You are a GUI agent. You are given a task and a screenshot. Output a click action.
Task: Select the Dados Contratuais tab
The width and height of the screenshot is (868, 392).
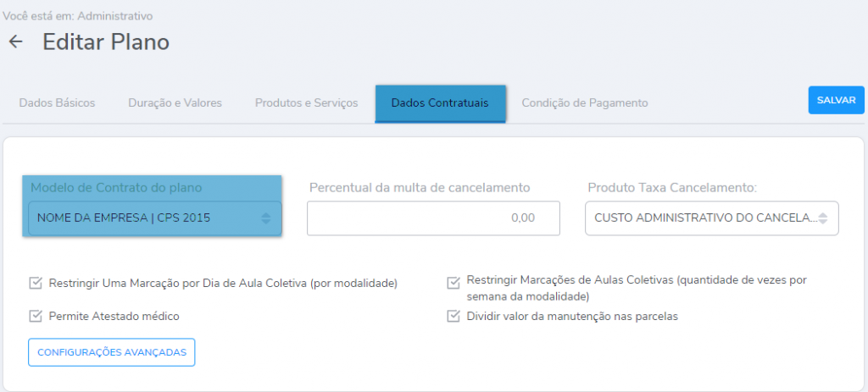tap(439, 103)
